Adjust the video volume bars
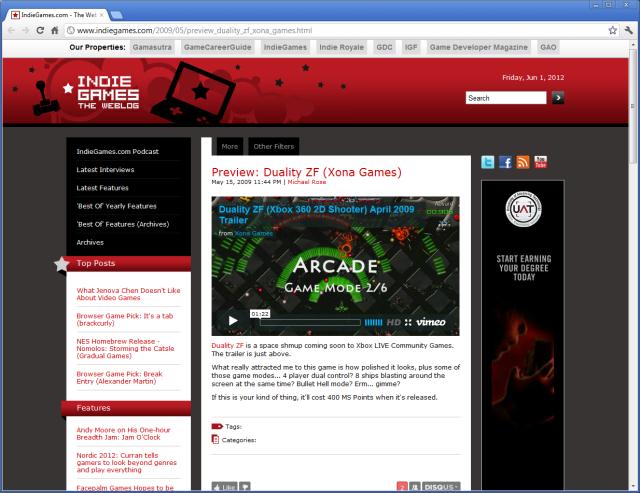This screenshot has width=640, height=493. pos(373,322)
